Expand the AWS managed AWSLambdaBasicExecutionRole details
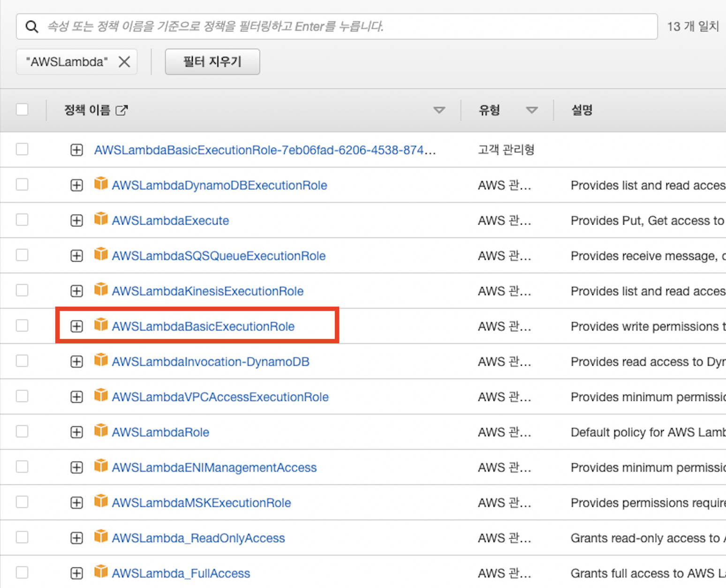 [76, 326]
